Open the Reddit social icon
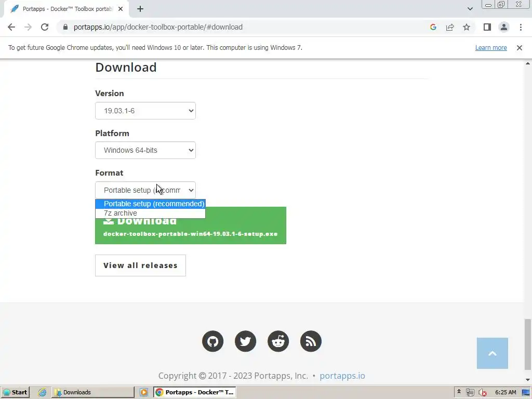Image resolution: width=532 pixels, height=399 pixels. [278, 341]
